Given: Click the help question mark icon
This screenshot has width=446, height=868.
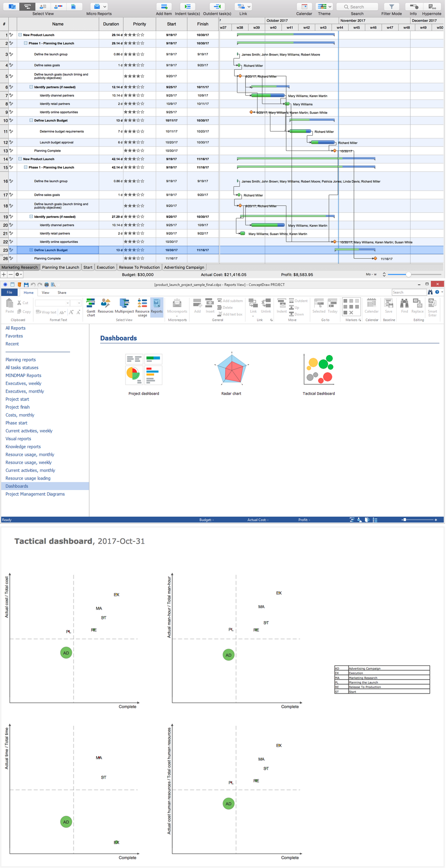Looking at the screenshot, I should (x=438, y=293).
